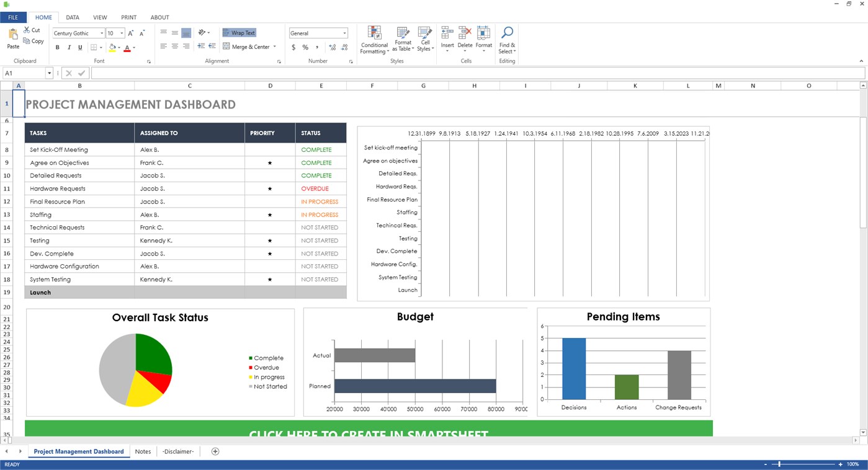Screen dimensions: 868x470
Task: Open the Notes sheet tab
Action: [x=143, y=451]
